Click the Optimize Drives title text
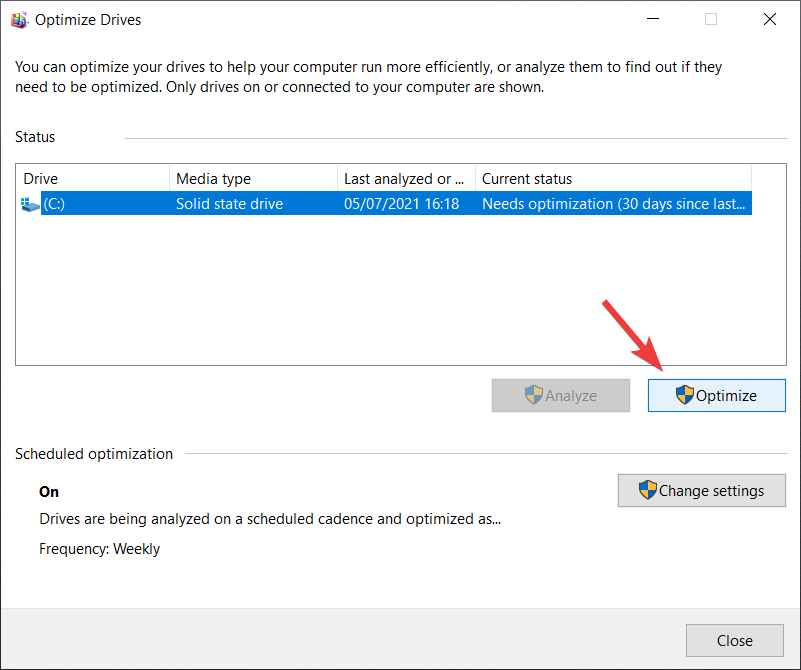 tap(88, 19)
